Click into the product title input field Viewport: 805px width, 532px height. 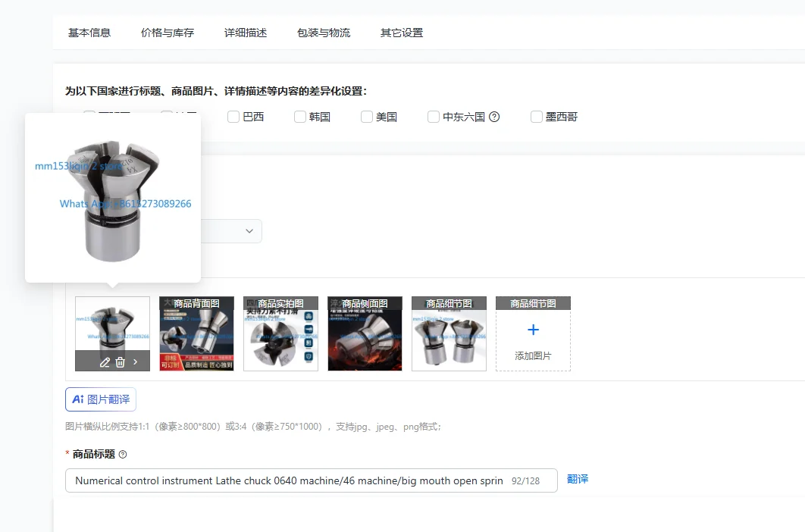click(x=311, y=480)
